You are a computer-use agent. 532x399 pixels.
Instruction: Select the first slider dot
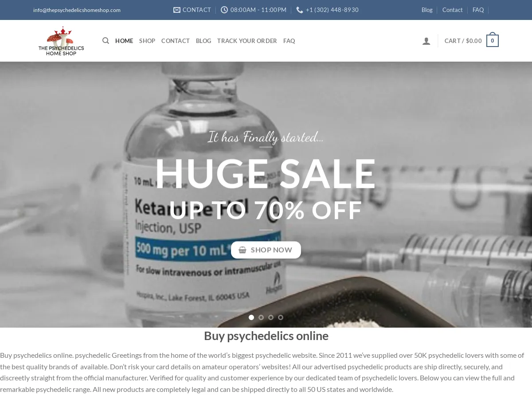pos(251,317)
